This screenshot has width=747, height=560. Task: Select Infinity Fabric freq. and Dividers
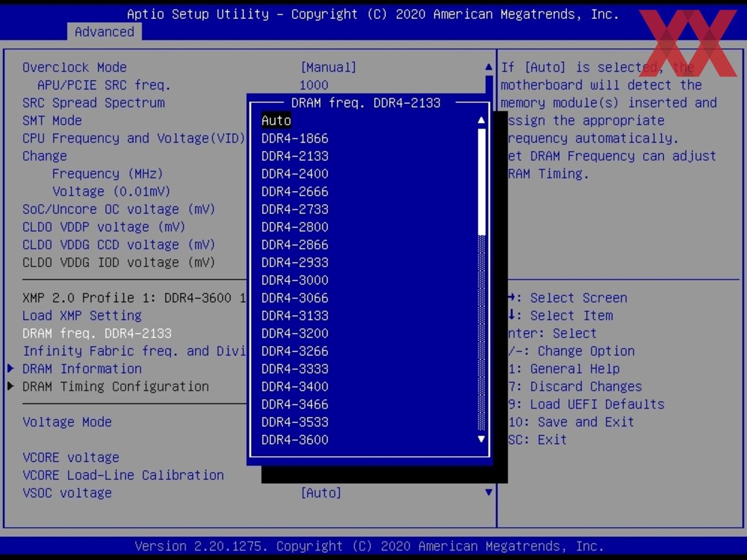tap(134, 351)
